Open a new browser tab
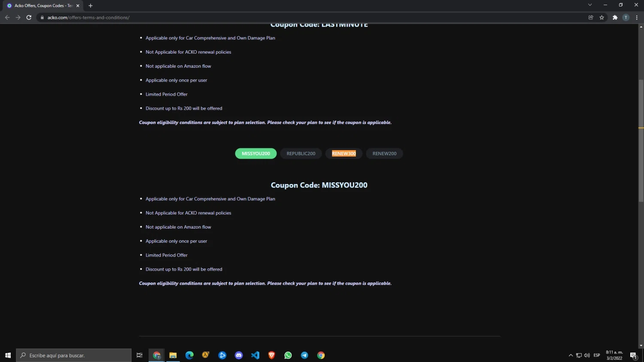The height and width of the screenshot is (362, 644). tap(90, 6)
